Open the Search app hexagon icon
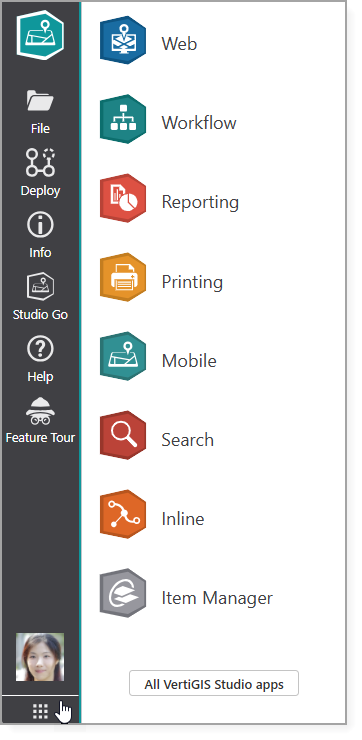362x740 pixels. pos(123,435)
